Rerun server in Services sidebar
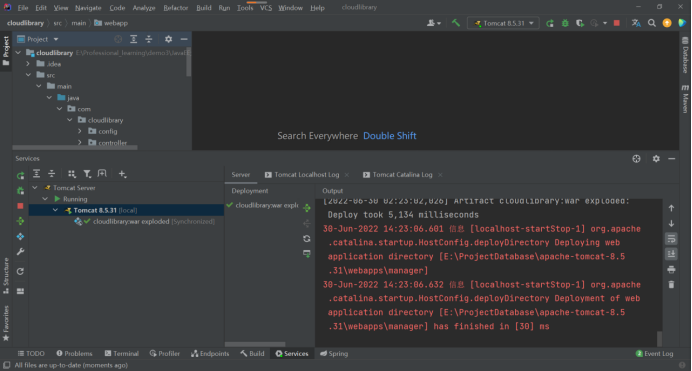This screenshot has height=371, width=692. 20,176
